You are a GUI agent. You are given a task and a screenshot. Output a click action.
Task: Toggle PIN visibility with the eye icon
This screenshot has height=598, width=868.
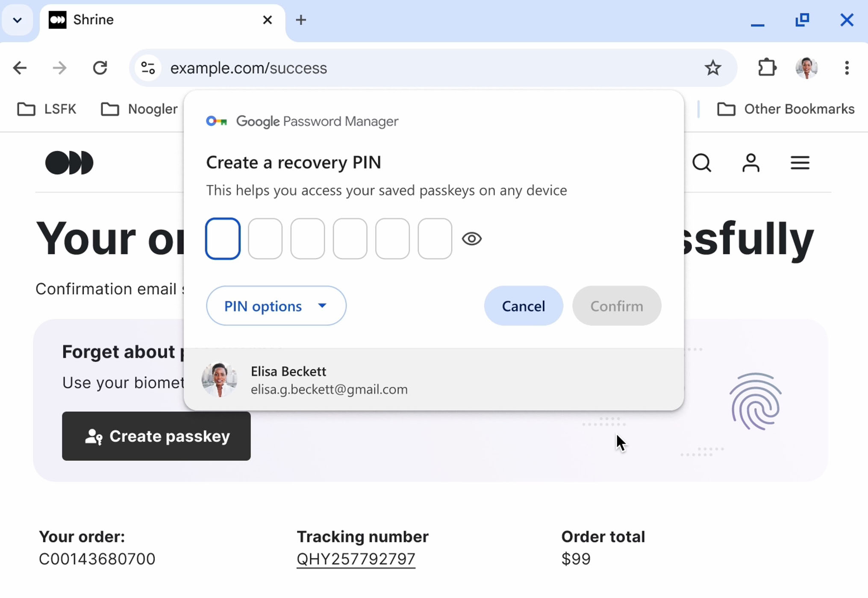pos(472,239)
